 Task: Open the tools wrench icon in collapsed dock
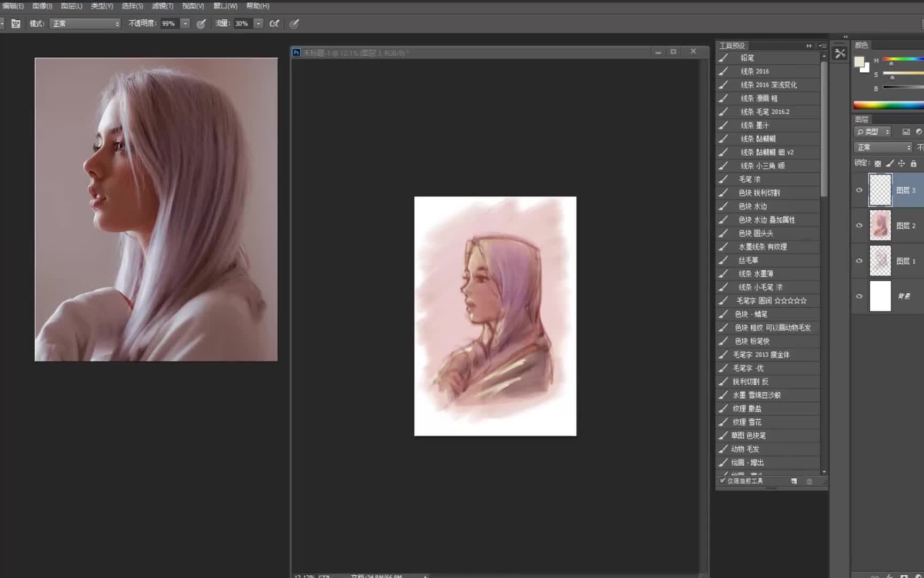840,54
